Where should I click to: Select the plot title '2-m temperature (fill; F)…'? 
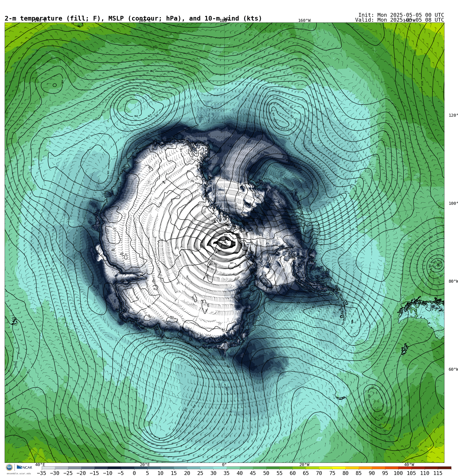pos(133,18)
